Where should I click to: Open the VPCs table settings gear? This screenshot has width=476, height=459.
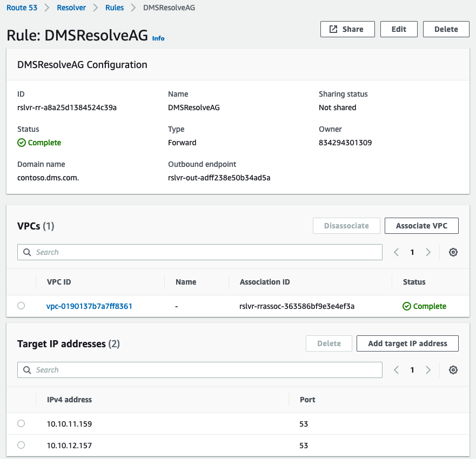(453, 252)
